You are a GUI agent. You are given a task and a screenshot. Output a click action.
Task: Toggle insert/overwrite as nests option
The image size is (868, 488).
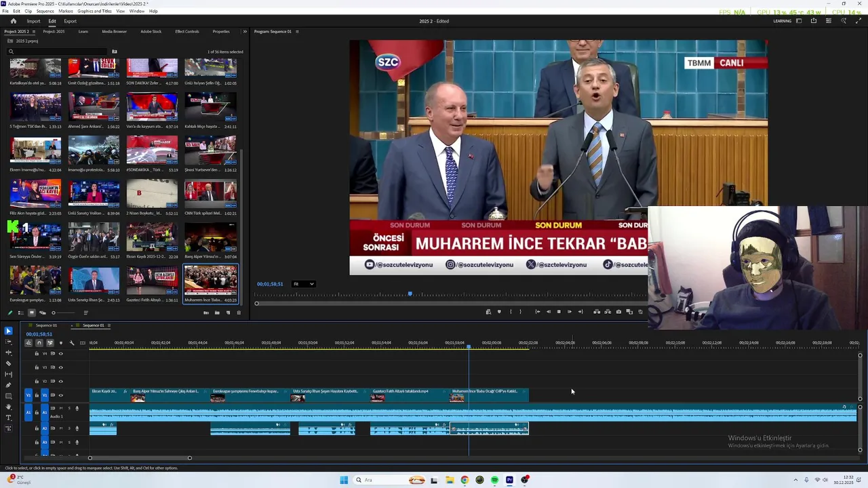28,343
